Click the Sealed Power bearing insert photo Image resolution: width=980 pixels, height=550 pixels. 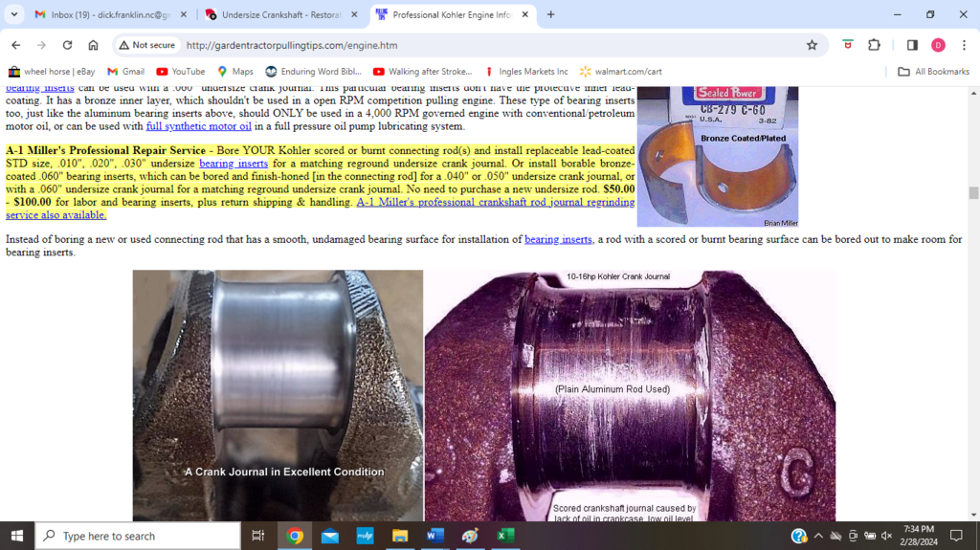(x=718, y=156)
